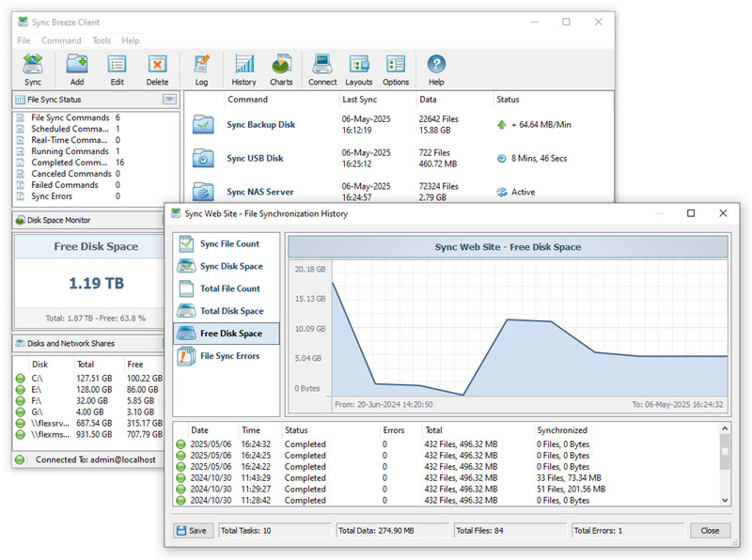Open the Log viewer

coord(201,70)
